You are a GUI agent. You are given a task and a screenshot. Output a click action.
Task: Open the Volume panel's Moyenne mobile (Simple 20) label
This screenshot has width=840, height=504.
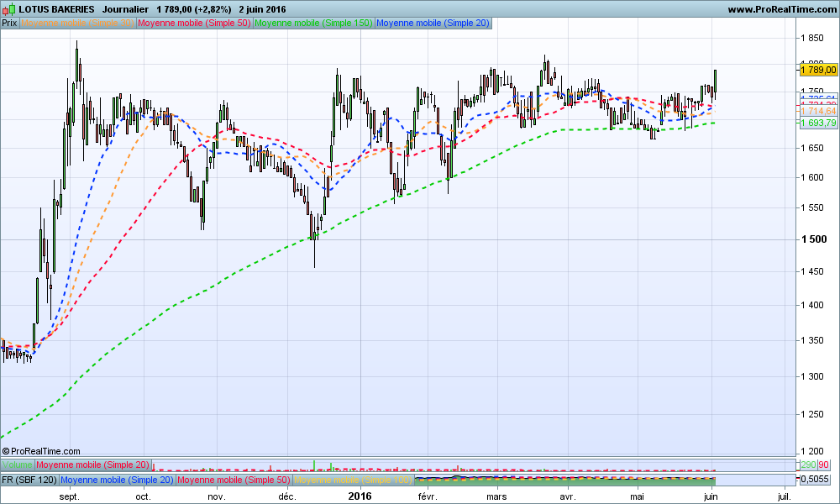pos(93,465)
